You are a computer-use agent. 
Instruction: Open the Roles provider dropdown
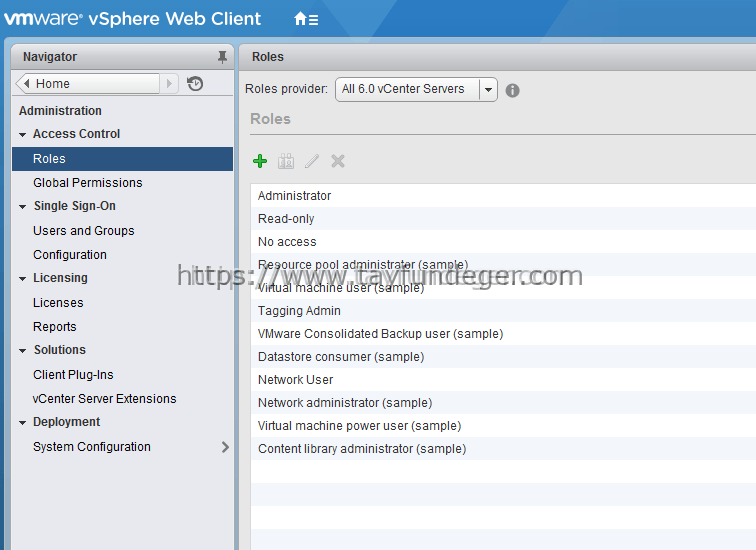(488, 89)
